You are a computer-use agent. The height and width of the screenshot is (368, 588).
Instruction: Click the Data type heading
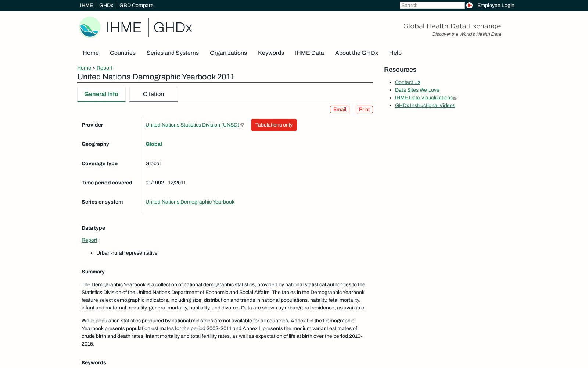click(x=93, y=228)
